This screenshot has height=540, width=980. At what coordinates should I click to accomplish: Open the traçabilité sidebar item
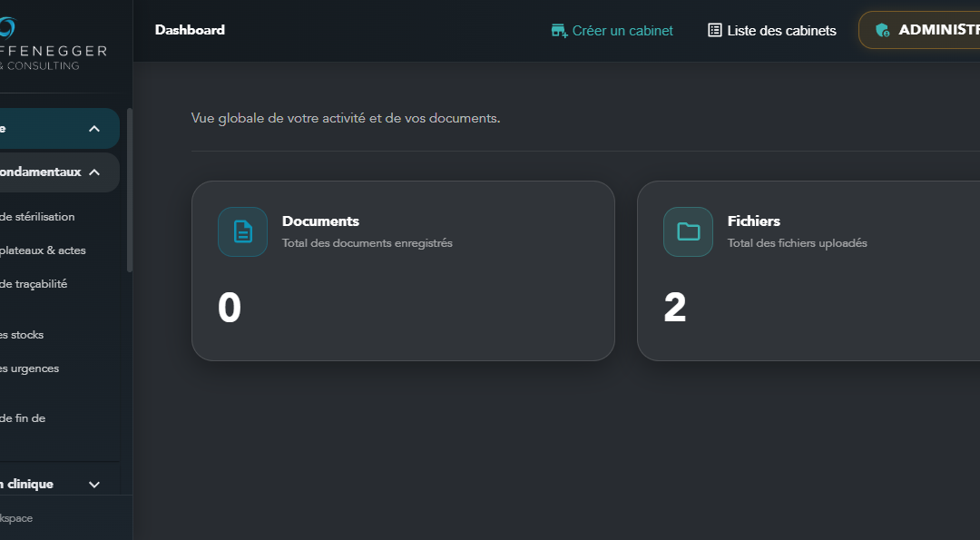click(34, 284)
